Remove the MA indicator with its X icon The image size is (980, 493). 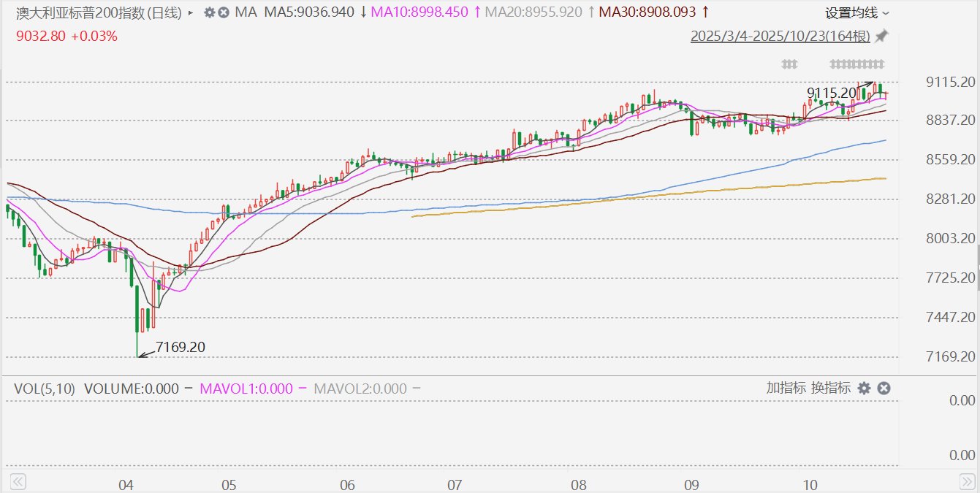pyautogui.click(x=223, y=12)
